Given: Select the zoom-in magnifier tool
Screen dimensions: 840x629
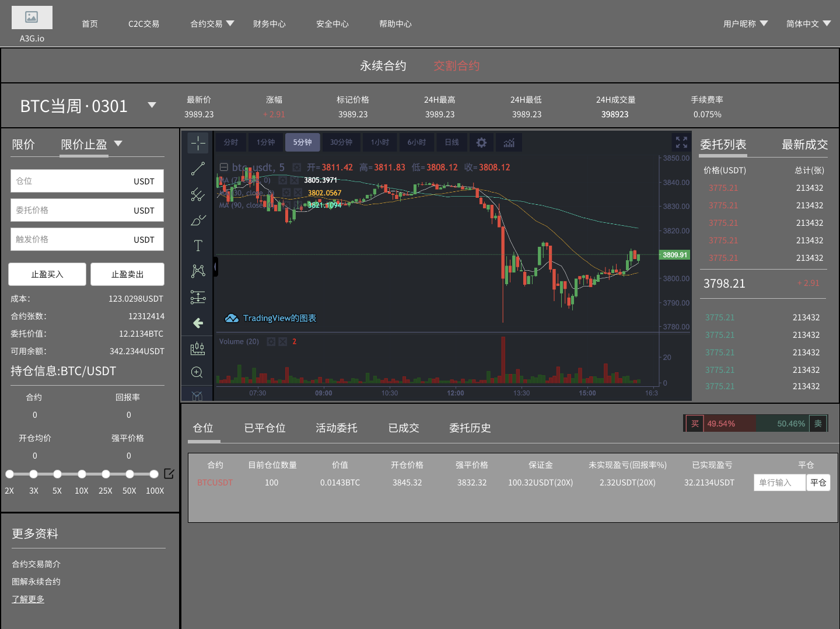Looking at the screenshot, I should click(x=197, y=372).
